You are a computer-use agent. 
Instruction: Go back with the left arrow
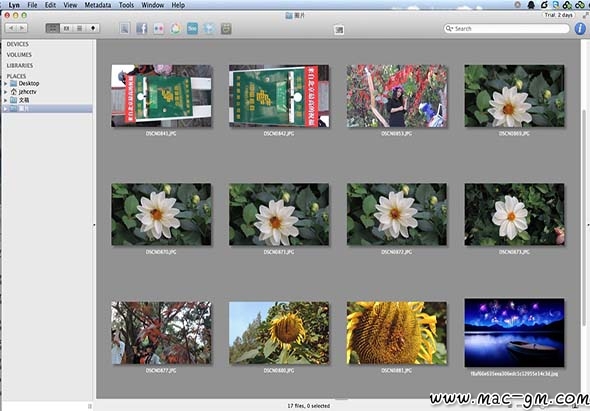coord(11,28)
